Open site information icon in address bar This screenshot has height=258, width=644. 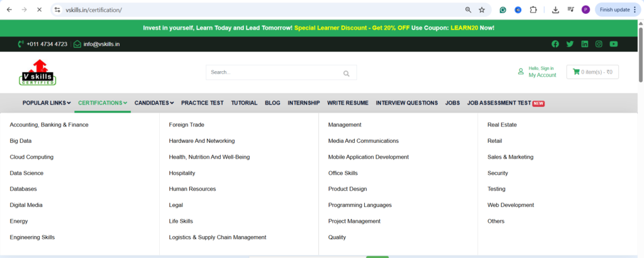coord(57,10)
